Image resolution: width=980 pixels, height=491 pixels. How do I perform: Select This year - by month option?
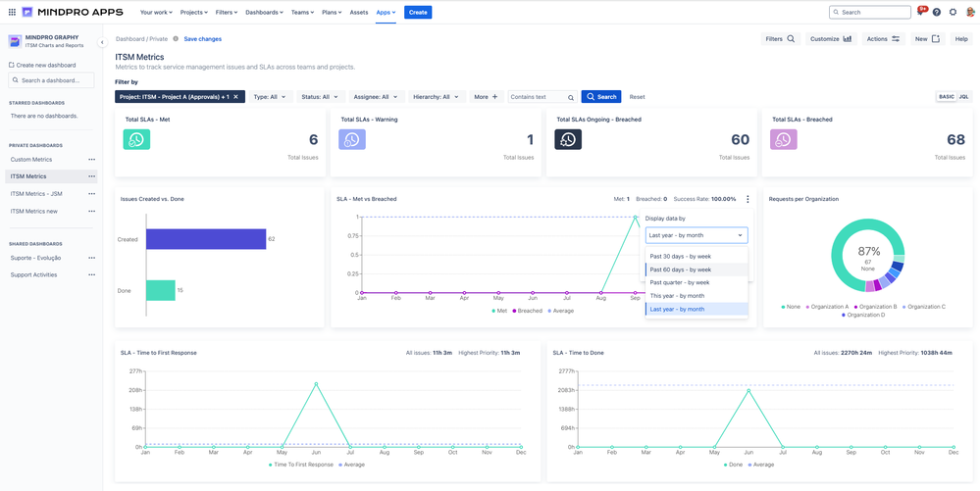tap(696, 295)
